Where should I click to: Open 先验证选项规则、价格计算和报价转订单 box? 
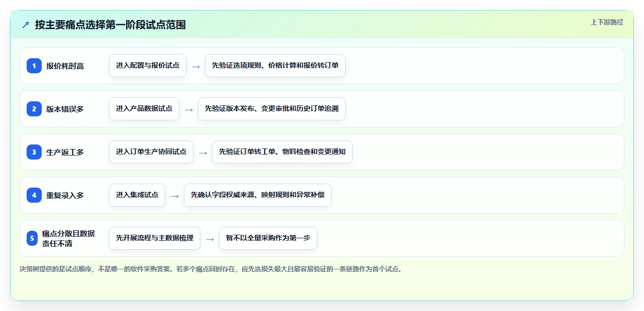[x=275, y=66]
